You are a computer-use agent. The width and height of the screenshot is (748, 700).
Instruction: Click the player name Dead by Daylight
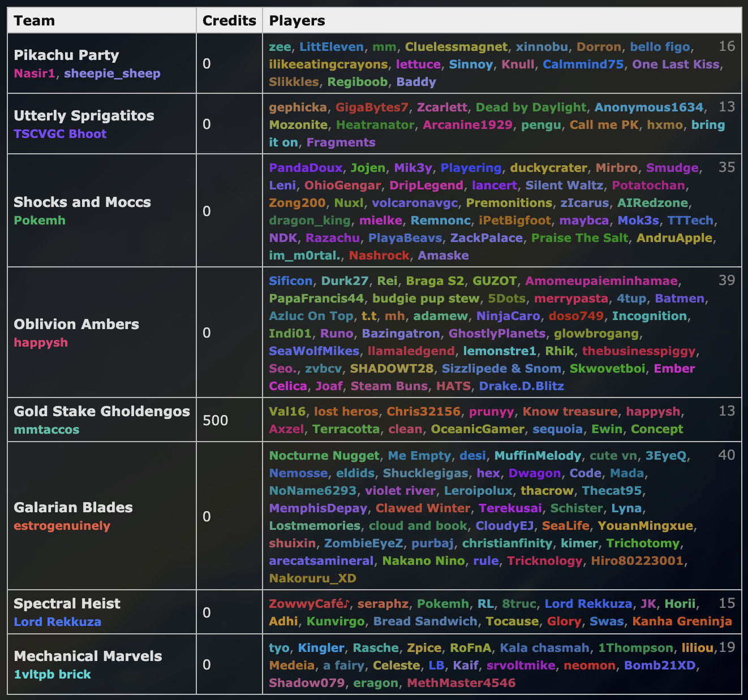pos(531,107)
